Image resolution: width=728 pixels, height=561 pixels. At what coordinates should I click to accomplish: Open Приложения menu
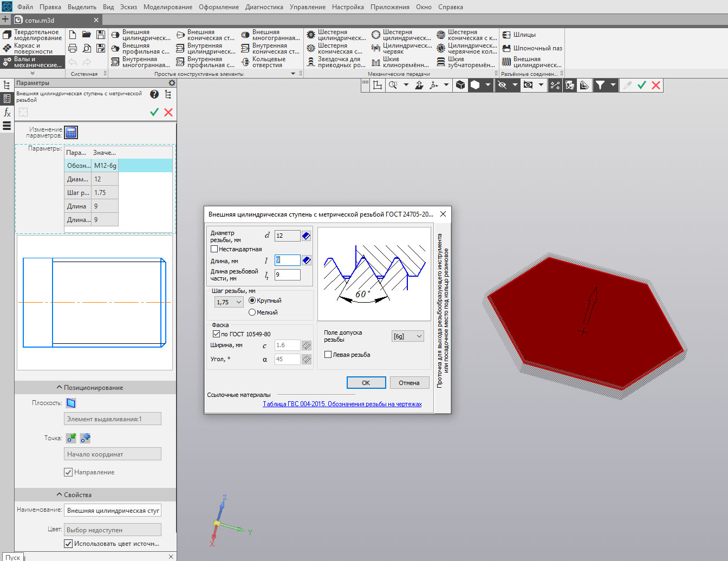390,7
